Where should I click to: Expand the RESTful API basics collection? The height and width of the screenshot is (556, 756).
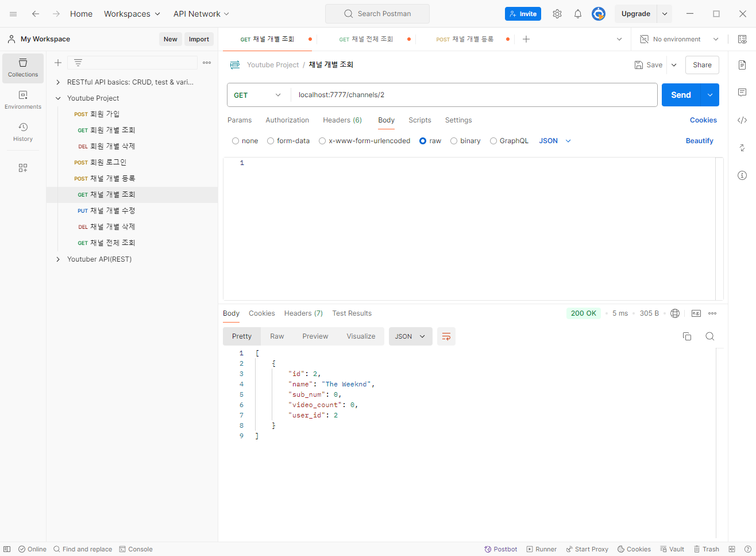pos(58,82)
